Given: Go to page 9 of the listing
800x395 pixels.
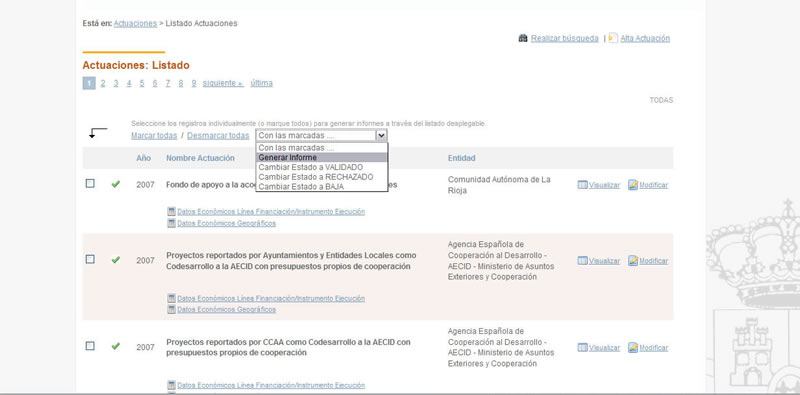Looking at the screenshot, I should [194, 83].
